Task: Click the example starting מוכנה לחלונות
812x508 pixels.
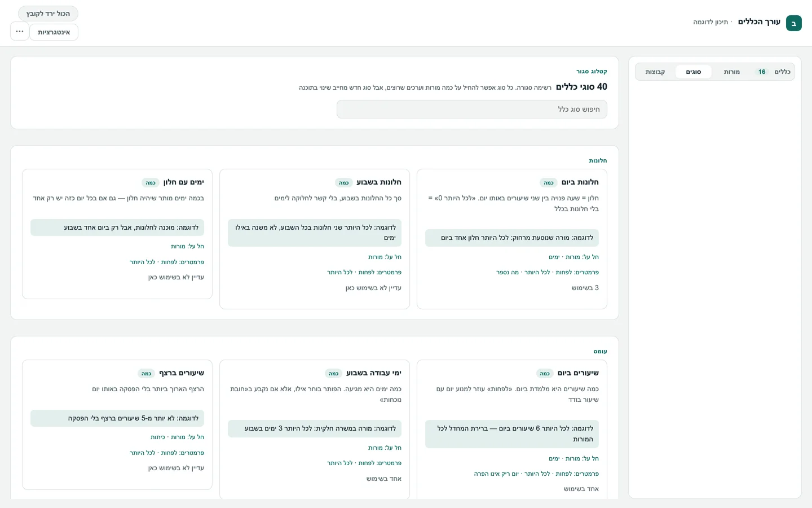Action: pos(117,227)
